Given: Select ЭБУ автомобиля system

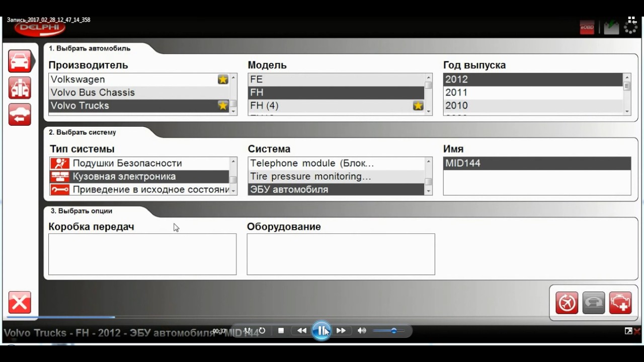Looking at the screenshot, I should pyautogui.click(x=336, y=190).
